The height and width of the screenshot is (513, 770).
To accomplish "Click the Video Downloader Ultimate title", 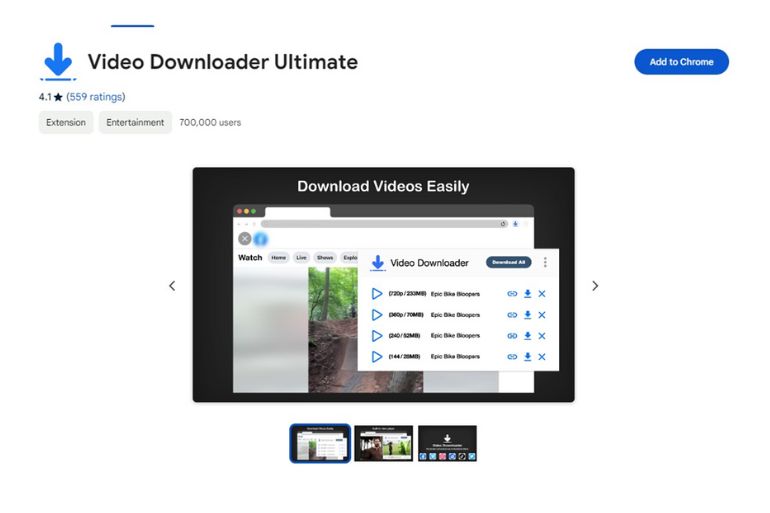I will 222,62.
